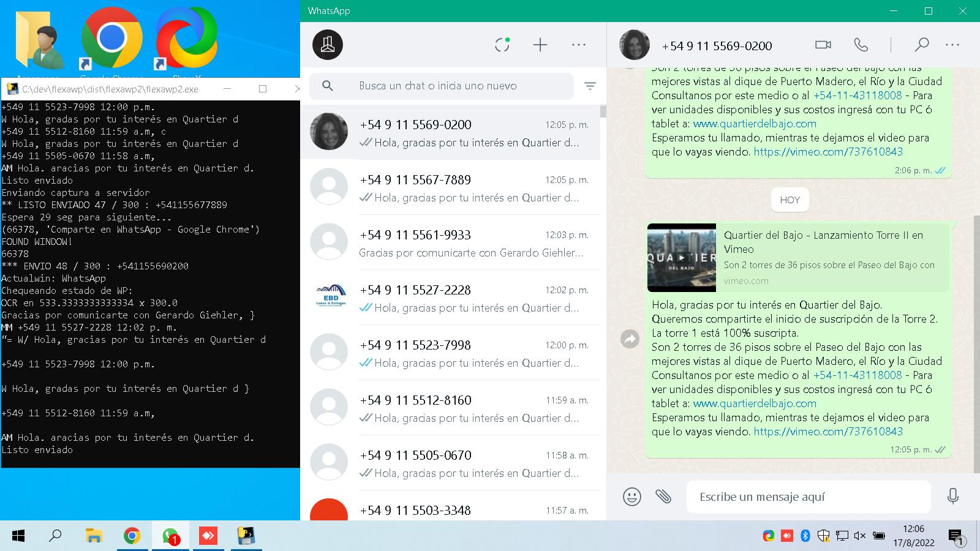Click the contact photo in conversation header
980x551 pixels.
[x=635, y=45]
